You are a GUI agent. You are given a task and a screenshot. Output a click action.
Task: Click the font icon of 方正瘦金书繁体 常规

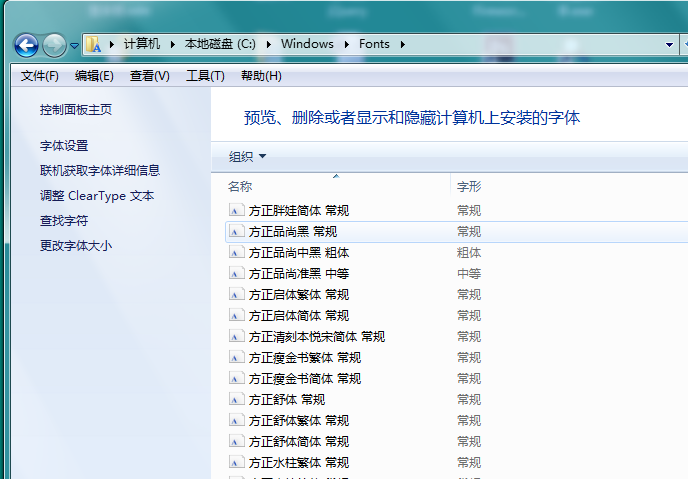(x=236, y=357)
